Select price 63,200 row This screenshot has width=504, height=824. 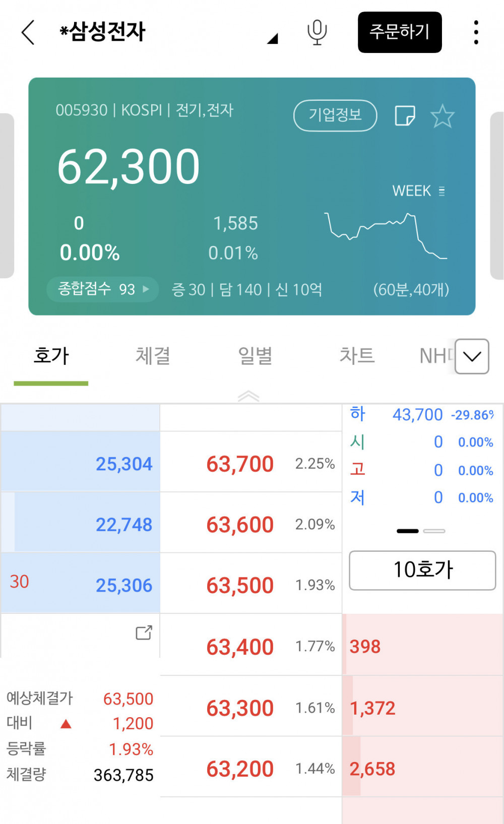tap(251, 768)
